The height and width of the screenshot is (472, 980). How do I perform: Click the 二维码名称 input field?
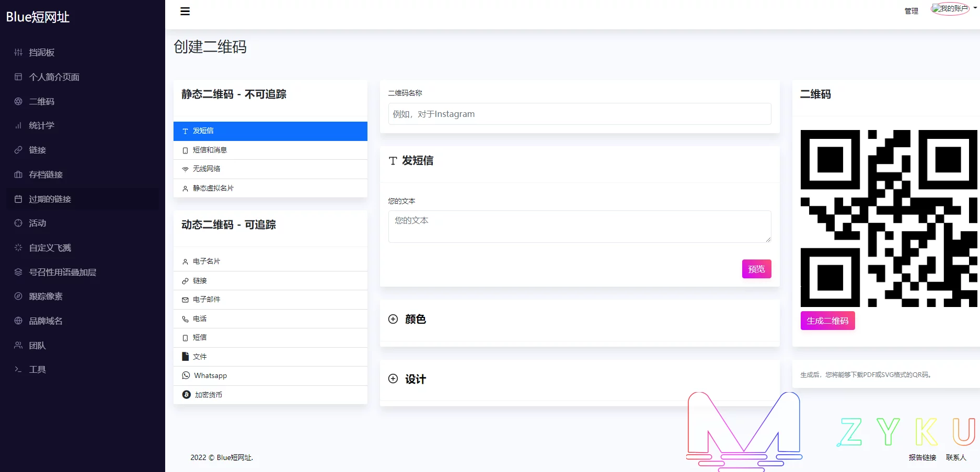point(579,114)
